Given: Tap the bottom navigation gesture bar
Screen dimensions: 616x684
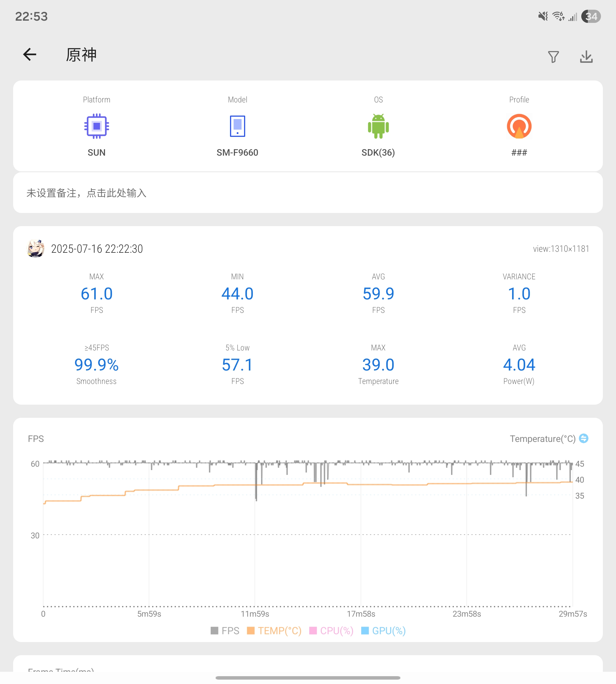Looking at the screenshot, I should click(308, 678).
